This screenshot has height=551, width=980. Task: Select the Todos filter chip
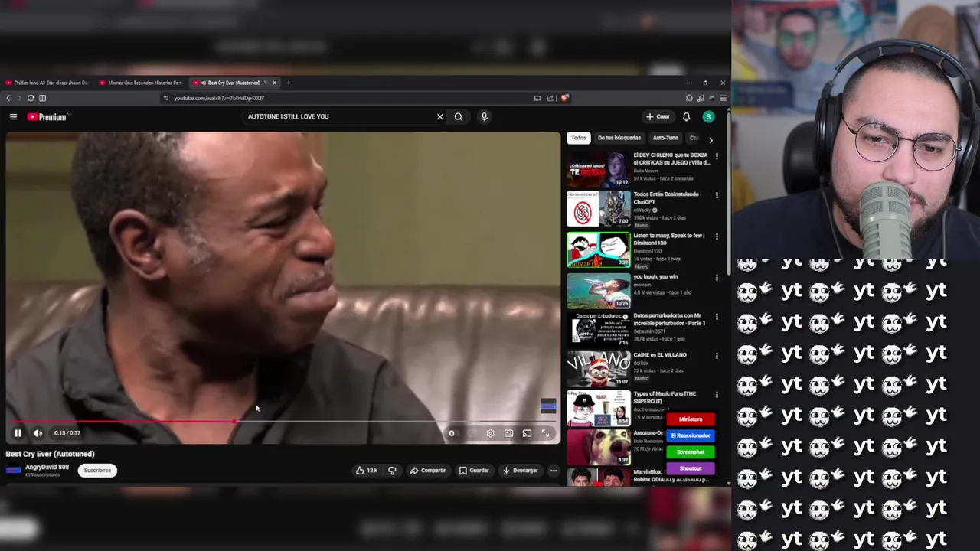[x=579, y=138]
